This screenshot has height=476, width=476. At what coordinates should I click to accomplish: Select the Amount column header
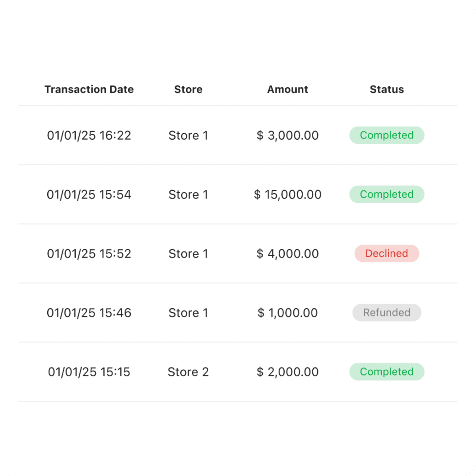(287, 89)
